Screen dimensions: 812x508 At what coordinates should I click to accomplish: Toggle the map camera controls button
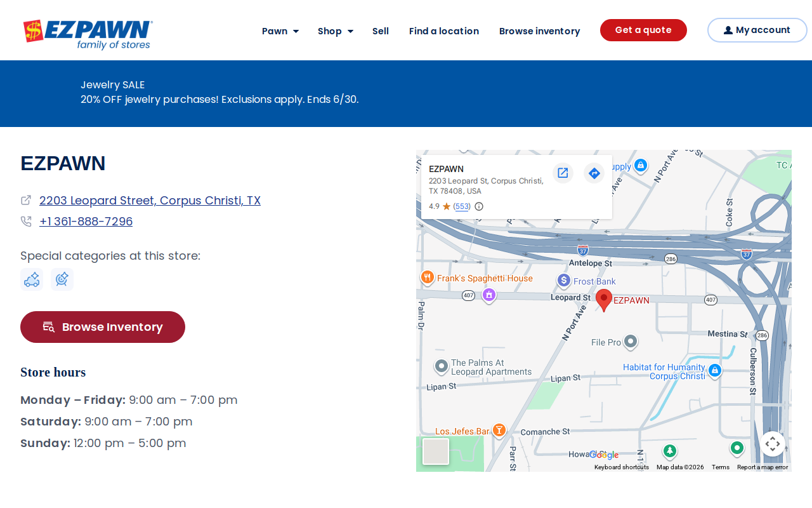[x=772, y=444]
